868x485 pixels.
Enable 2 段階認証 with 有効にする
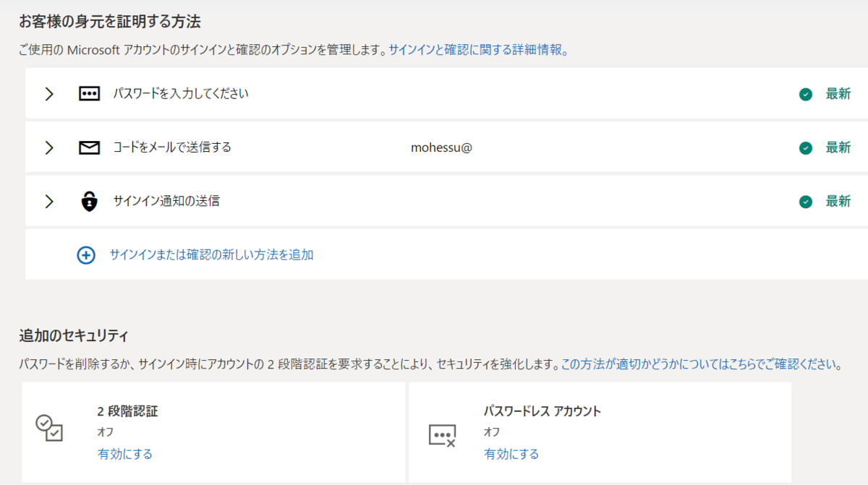click(125, 454)
